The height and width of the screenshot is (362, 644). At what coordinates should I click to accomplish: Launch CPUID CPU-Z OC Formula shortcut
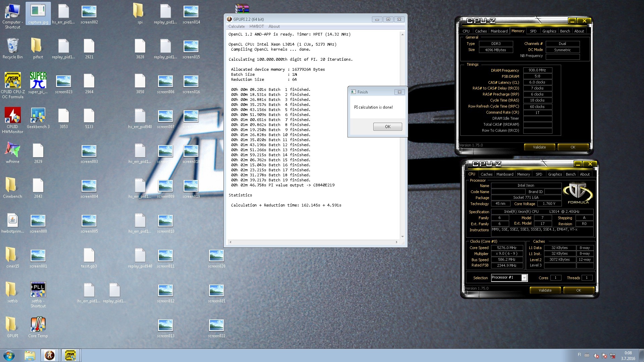coord(12,85)
